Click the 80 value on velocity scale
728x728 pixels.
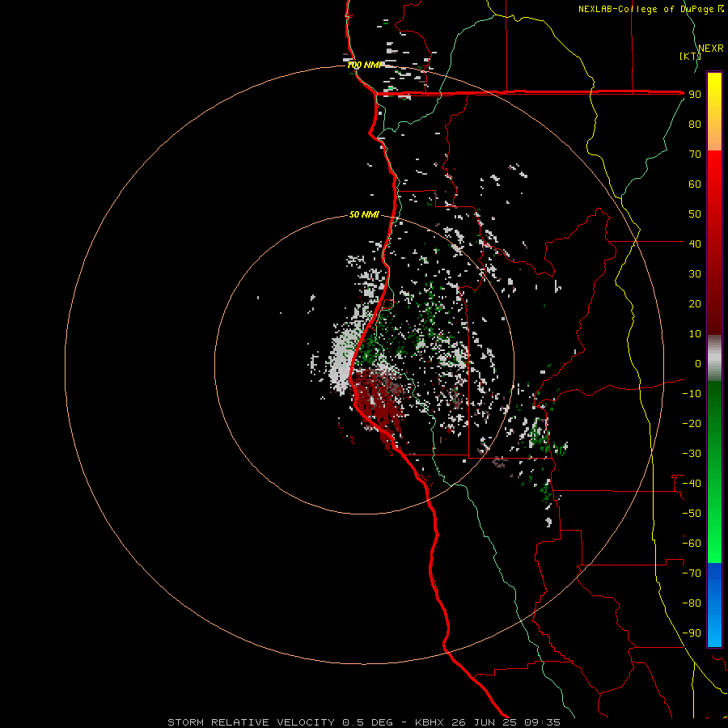(x=695, y=124)
